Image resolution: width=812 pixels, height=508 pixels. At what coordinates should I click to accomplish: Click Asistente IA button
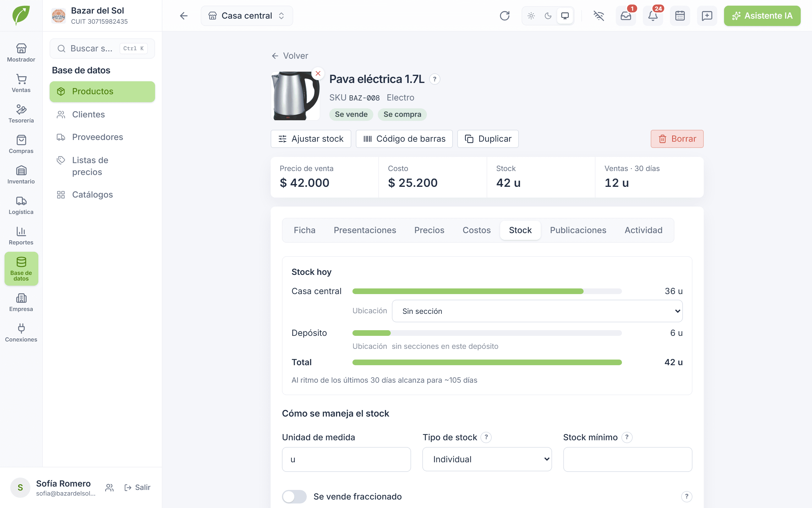tap(762, 16)
